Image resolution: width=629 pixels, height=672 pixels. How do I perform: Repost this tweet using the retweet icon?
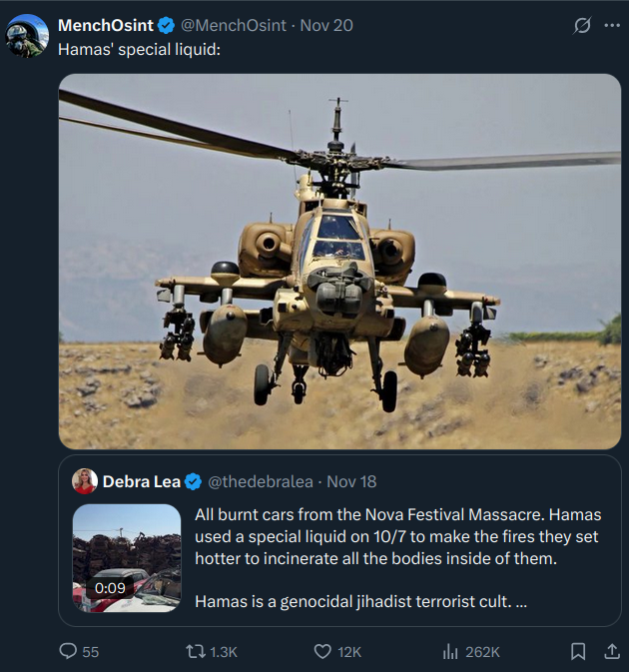197,651
